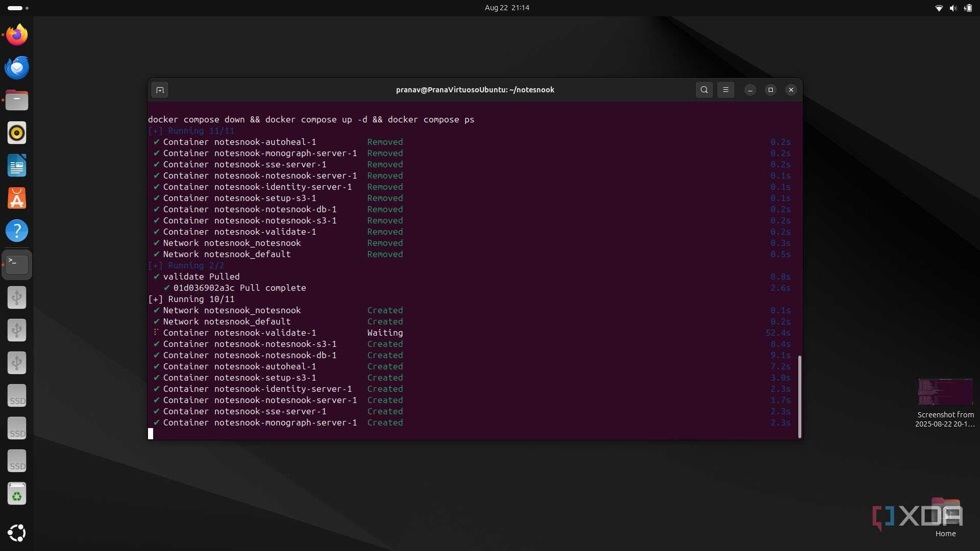
Task: Open the second SSD drive icon
Action: point(17,428)
